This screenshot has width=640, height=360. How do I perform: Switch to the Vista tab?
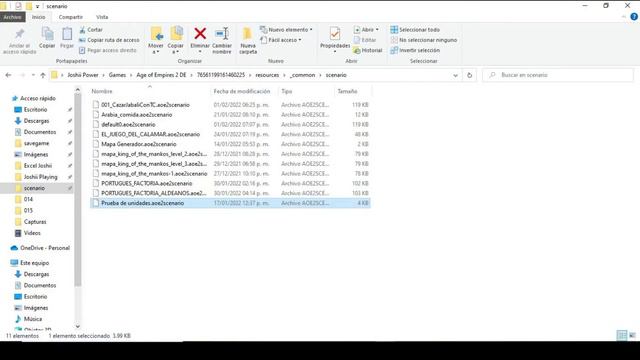(102, 17)
